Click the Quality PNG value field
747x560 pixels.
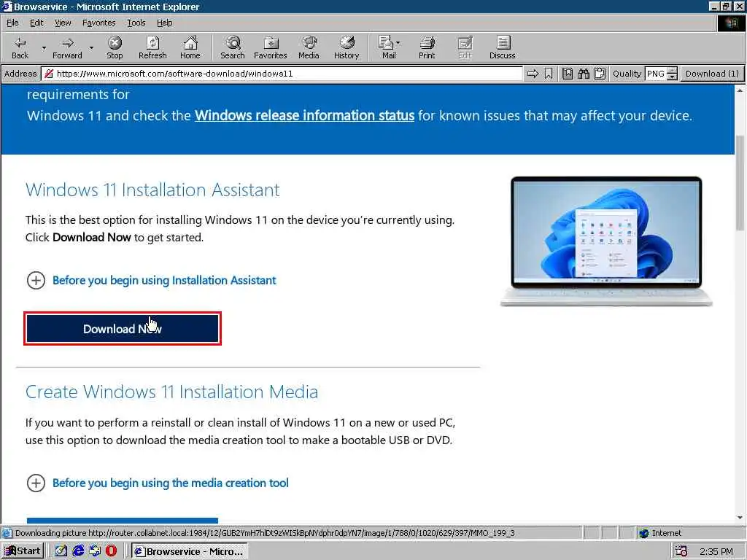(x=656, y=74)
